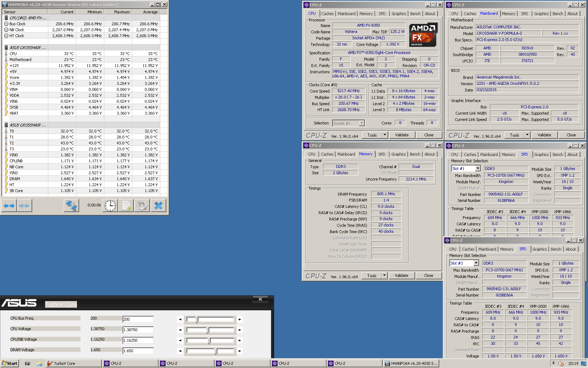Image resolution: width=588 pixels, height=368 pixels.
Task: Click tray icon left of the clock
Action: [x=561, y=363]
